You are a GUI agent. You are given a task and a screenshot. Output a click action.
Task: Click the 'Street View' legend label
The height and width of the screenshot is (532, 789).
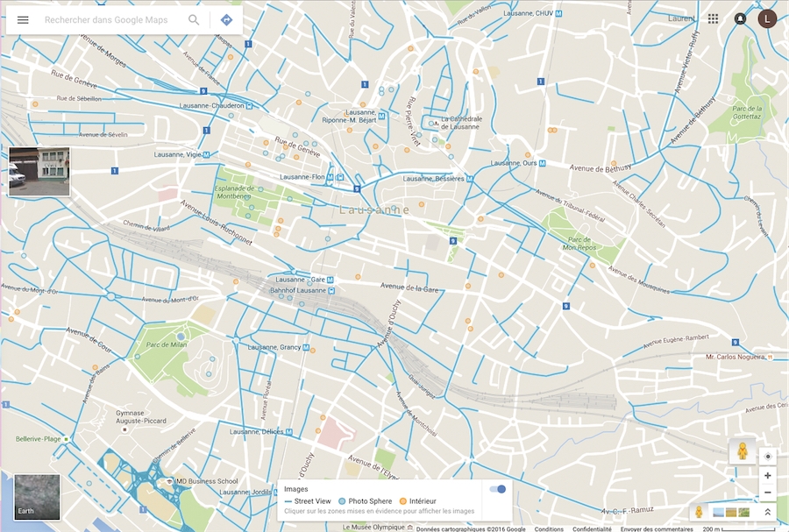(x=312, y=500)
